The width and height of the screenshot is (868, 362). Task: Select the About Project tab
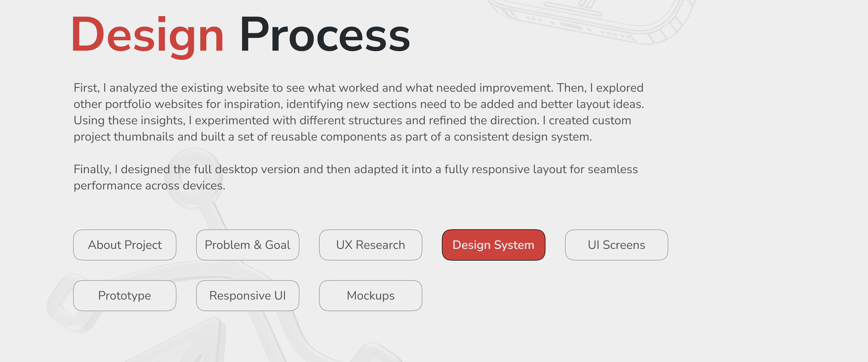pos(124,245)
